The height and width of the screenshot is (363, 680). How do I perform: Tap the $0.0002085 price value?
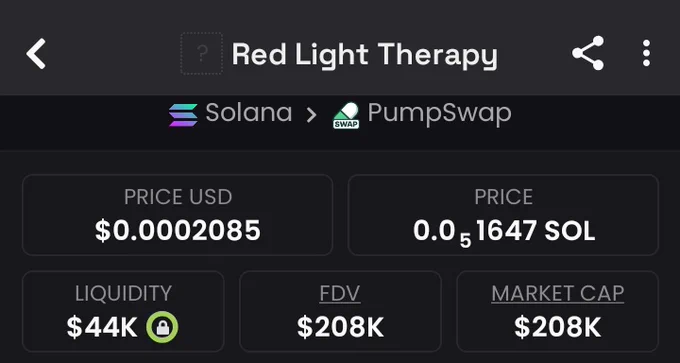pos(178,230)
